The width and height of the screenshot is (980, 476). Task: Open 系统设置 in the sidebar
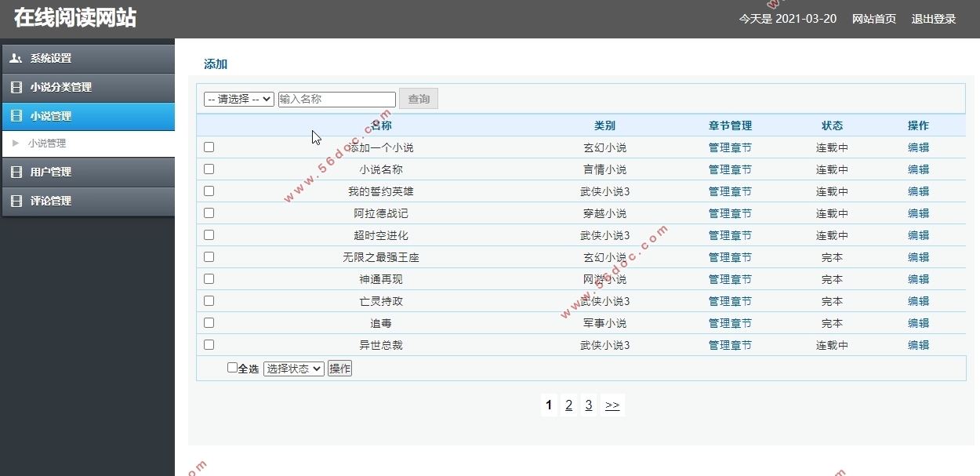[x=51, y=58]
